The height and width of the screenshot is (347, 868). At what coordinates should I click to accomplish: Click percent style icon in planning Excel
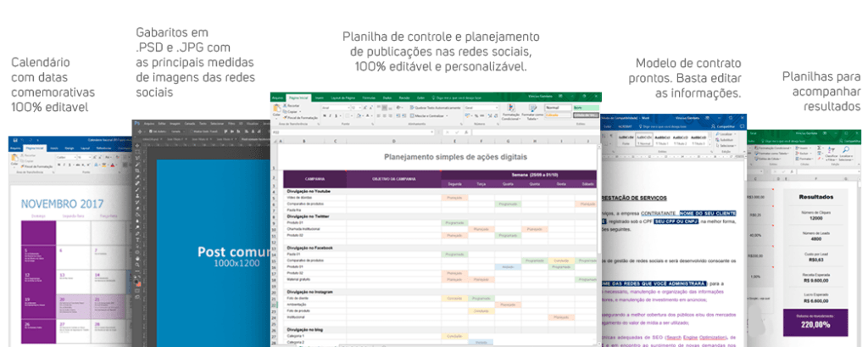(x=476, y=116)
